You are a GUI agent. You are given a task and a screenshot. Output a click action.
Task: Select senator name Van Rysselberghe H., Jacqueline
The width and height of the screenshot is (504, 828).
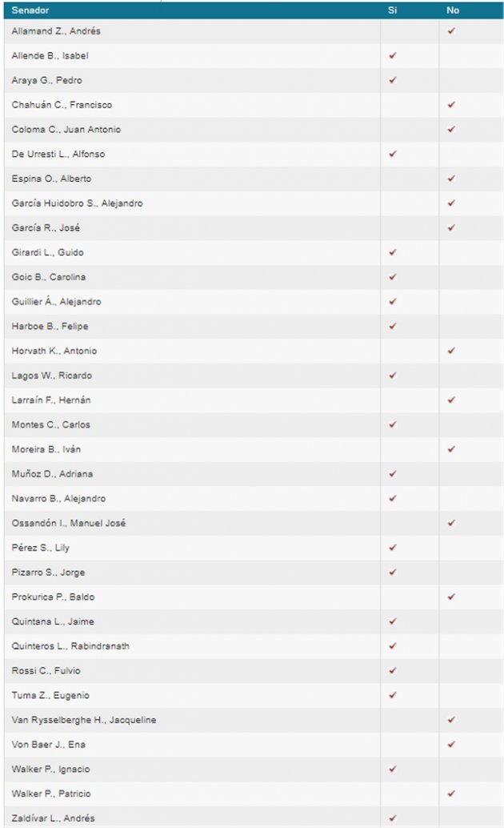84,720
